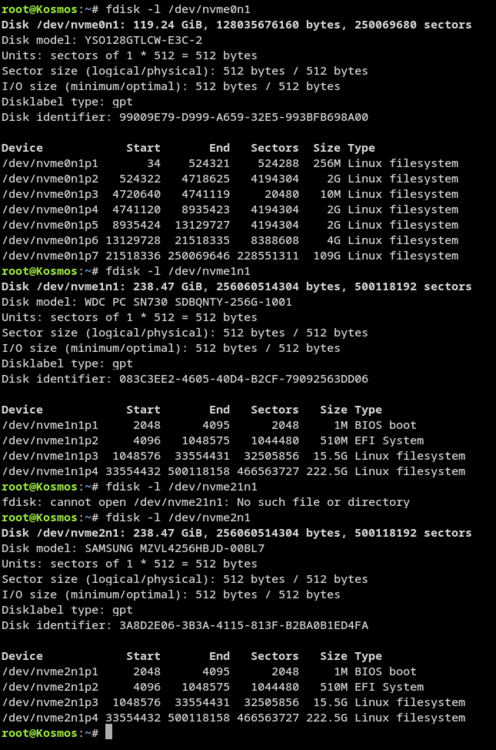Screen dimensions: 496x750
Task: Click the /dev/nvme1n1p1 BIOS boot row
Action: pyautogui.click(x=209, y=425)
